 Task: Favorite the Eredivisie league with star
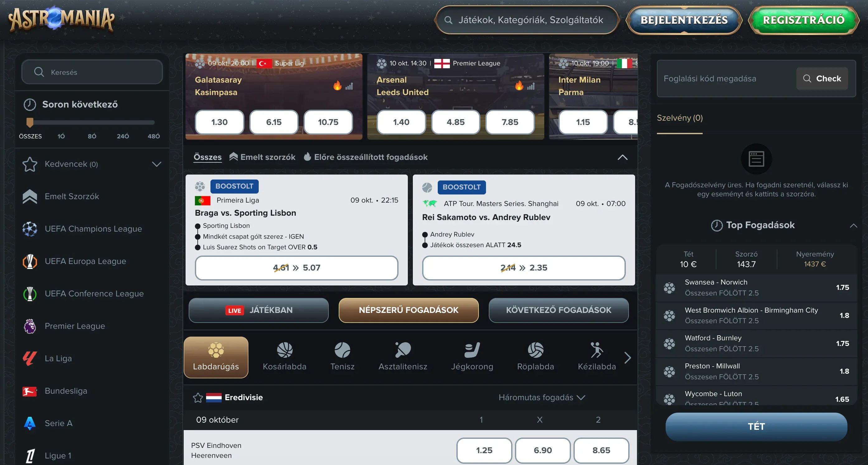pyautogui.click(x=198, y=398)
